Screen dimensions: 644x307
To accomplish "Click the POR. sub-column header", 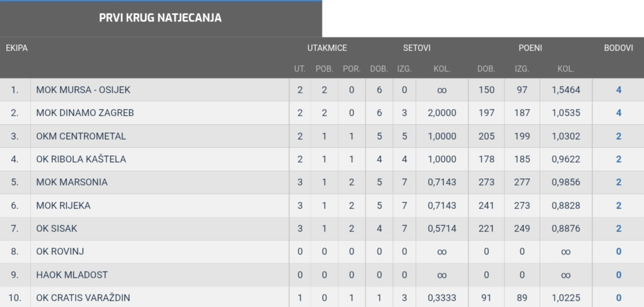I will [x=351, y=68].
